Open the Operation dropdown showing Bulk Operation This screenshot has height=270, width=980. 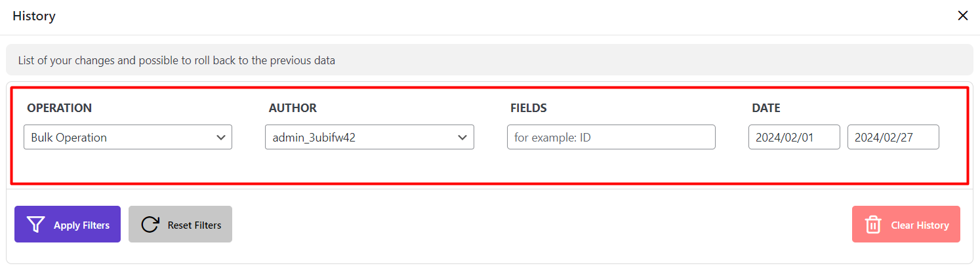click(118, 138)
